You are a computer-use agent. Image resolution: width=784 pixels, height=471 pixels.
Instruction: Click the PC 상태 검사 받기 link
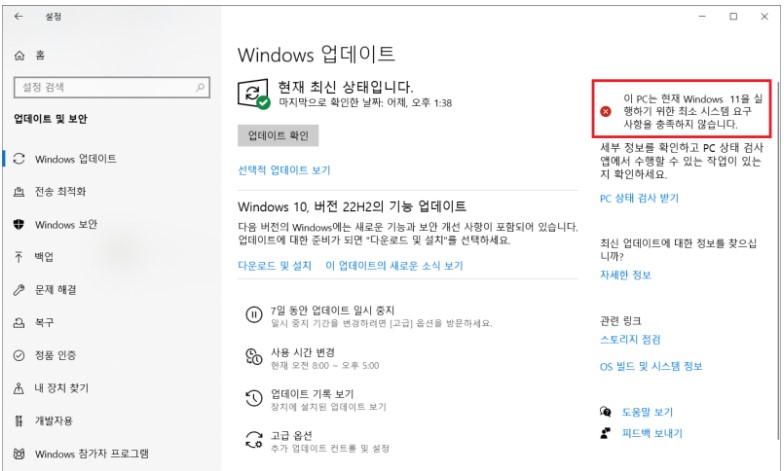639,198
